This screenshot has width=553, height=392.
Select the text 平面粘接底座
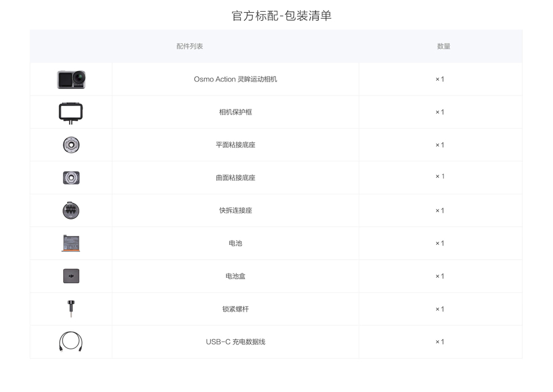236,145
